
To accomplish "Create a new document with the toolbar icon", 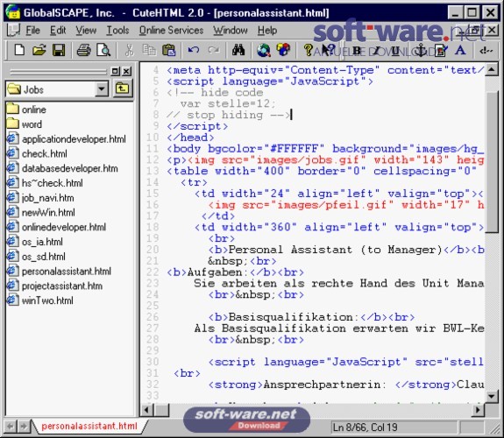I will tap(19, 50).
